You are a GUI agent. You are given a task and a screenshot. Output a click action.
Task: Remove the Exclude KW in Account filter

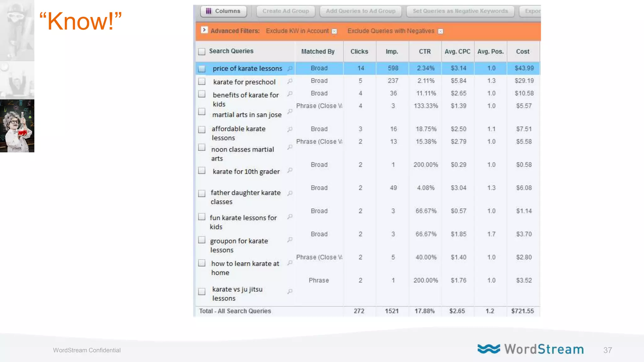coord(335,31)
